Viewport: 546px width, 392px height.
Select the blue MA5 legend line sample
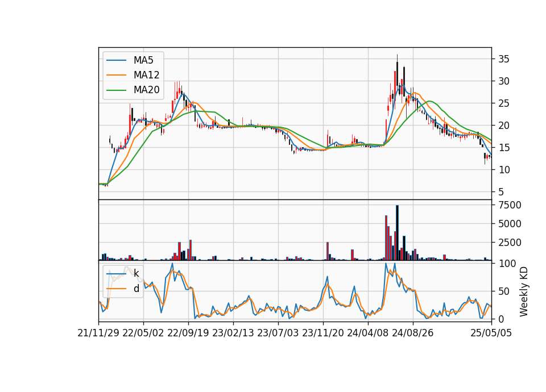click(116, 60)
